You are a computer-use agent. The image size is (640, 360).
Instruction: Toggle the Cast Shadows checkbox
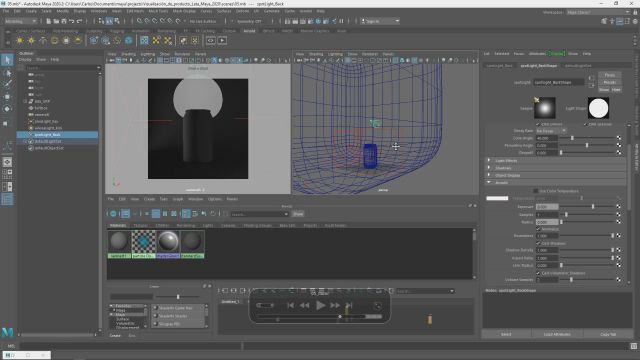(538, 243)
